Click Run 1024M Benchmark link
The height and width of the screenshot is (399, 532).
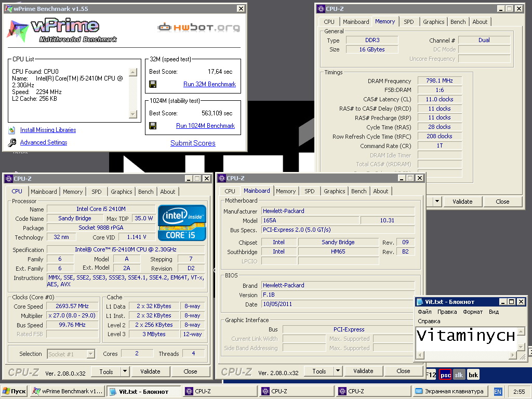pos(205,126)
